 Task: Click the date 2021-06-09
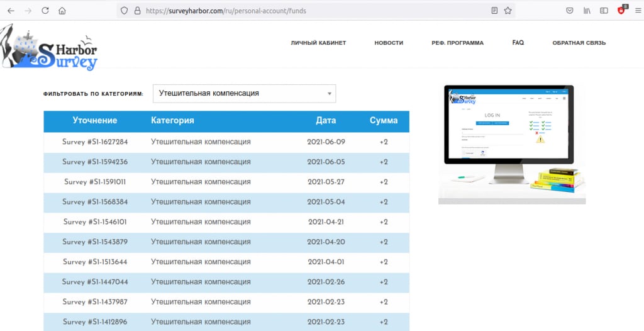(x=326, y=142)
